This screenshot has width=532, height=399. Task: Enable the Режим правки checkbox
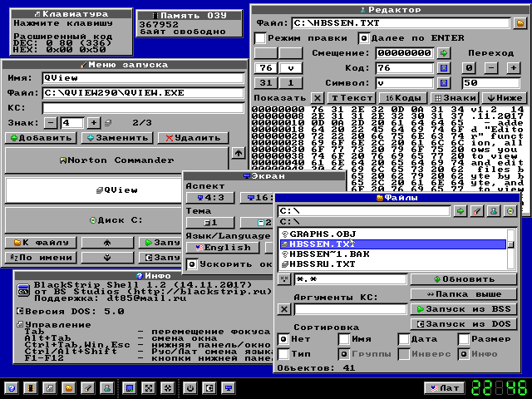click(x=260, y=38)
